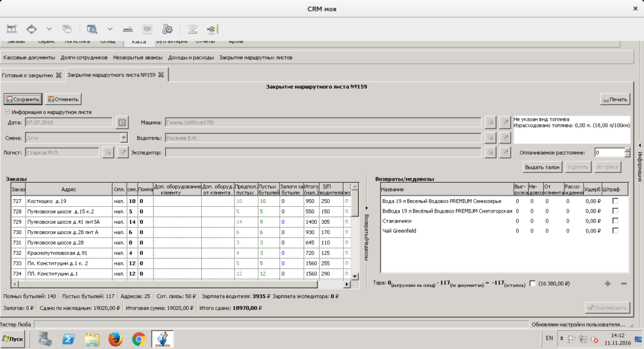Image resolution: width=644 pixels, height=349 pixels.
Task: Decrease the Оплачиваемое расстояние value
Action: (x=627, y=155)
